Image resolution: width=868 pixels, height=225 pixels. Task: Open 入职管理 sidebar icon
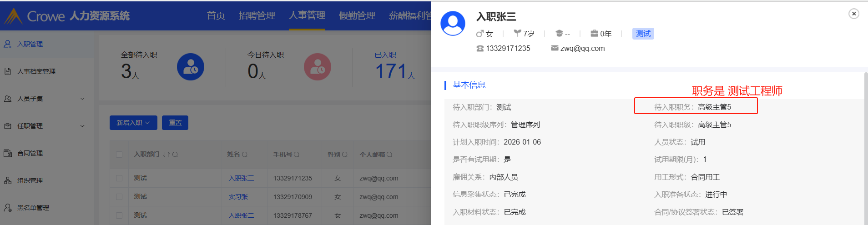point(8,44)
